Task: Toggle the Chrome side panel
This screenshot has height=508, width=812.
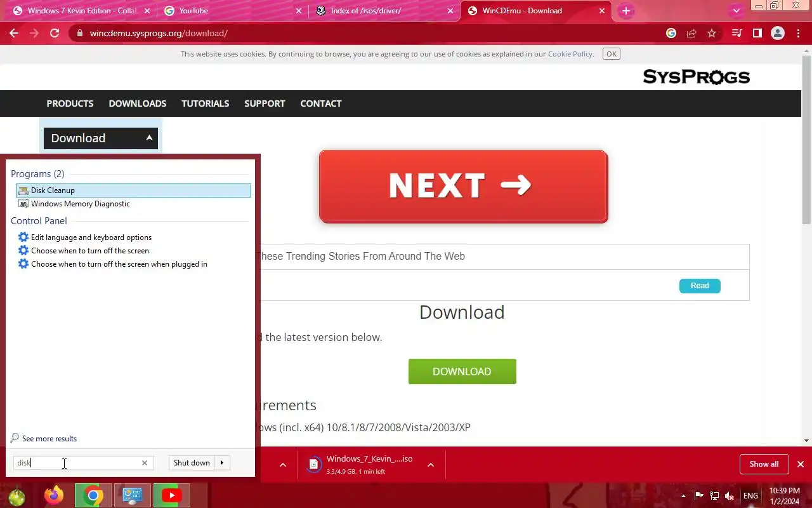Action: click(757, 33)
